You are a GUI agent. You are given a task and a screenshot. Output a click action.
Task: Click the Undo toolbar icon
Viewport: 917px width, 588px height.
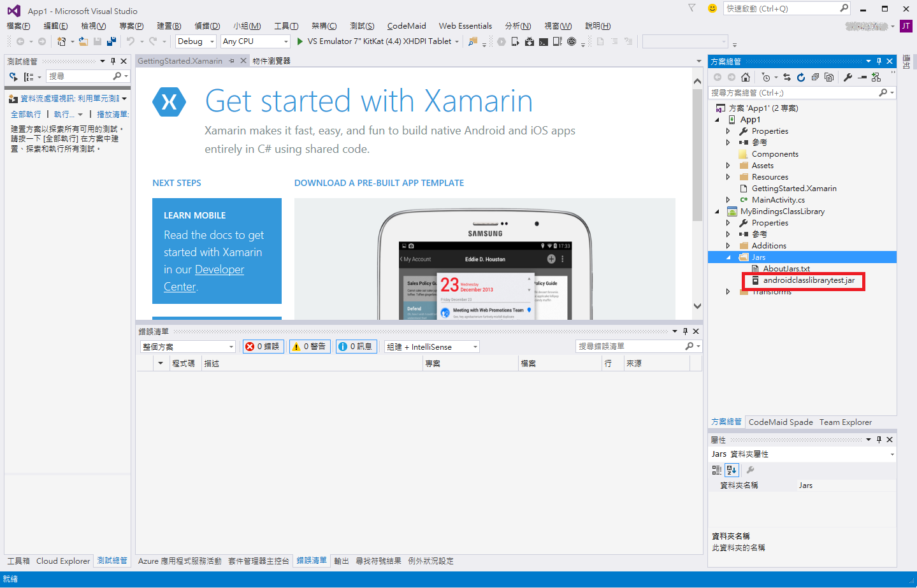tap(131, 41)
